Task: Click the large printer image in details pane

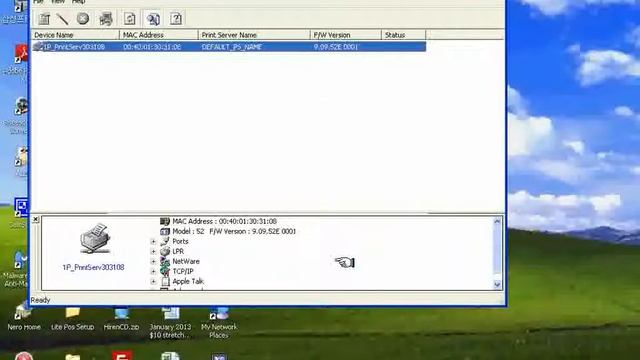Action: [95, 239]
